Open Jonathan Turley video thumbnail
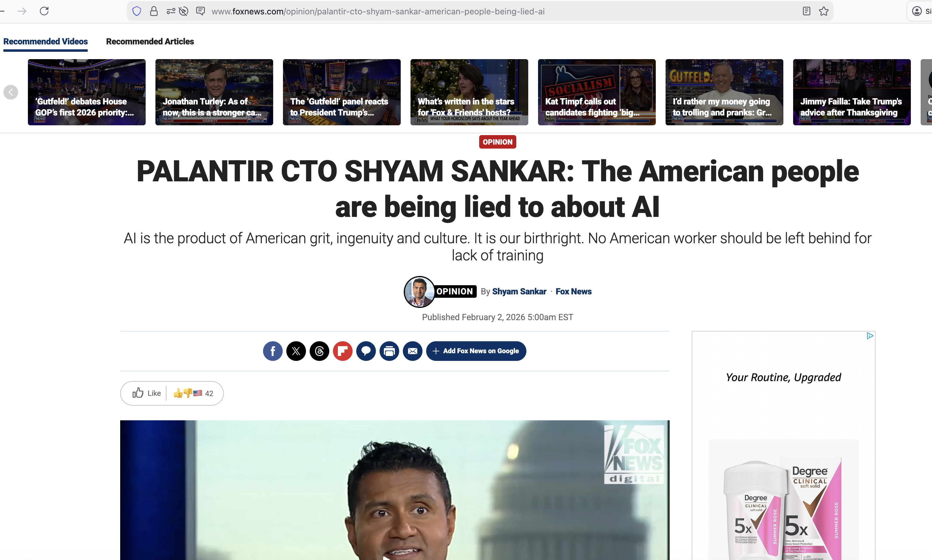 [214, 92]
